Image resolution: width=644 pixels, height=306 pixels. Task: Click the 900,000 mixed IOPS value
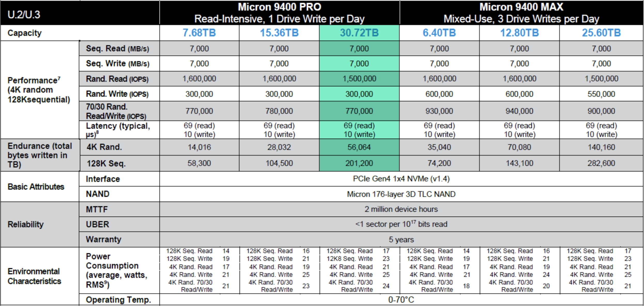tap(601, 111)
